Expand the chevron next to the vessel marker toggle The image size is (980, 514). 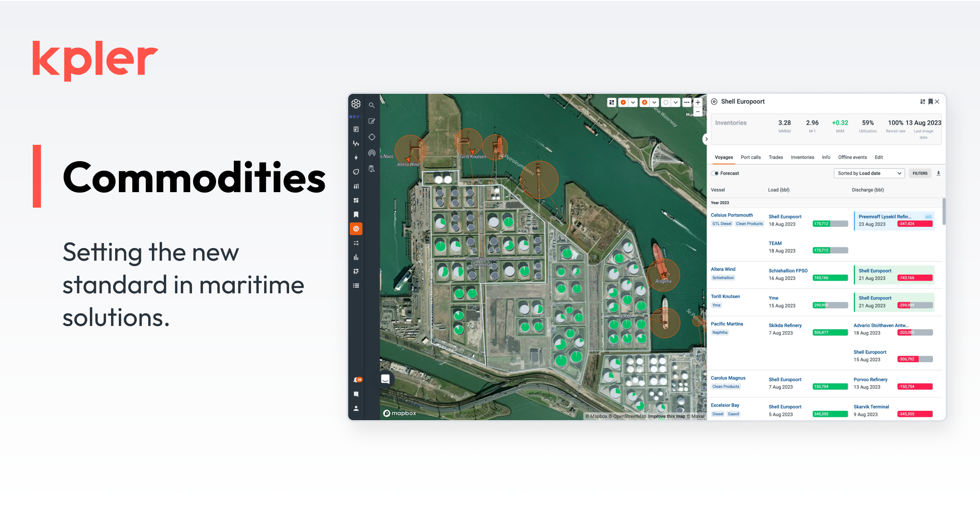tap(633, 102)
